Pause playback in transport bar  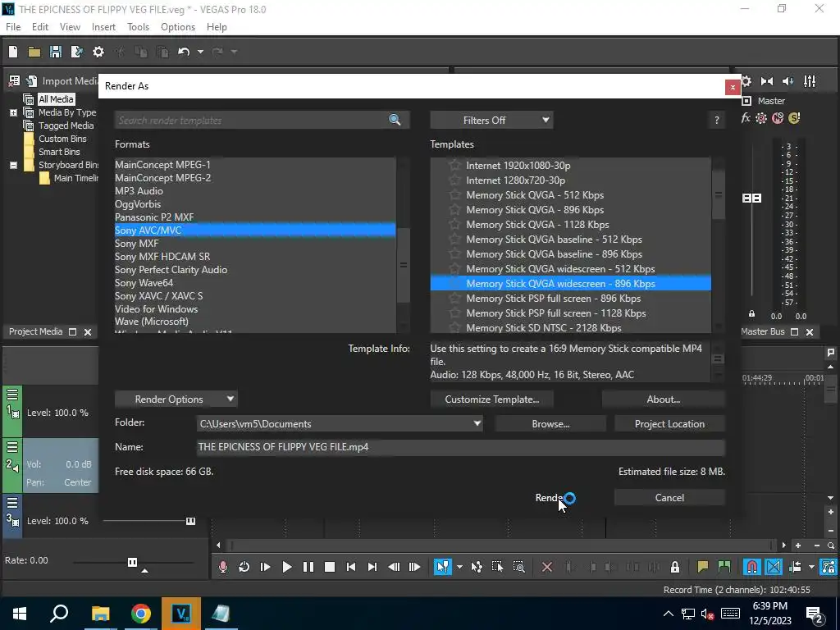(308, 567)
